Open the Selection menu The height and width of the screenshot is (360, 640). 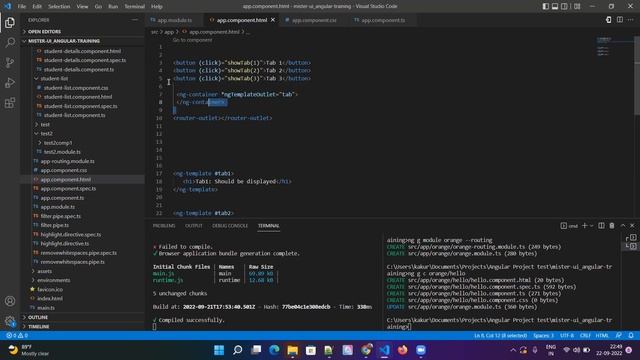(59, 7)
